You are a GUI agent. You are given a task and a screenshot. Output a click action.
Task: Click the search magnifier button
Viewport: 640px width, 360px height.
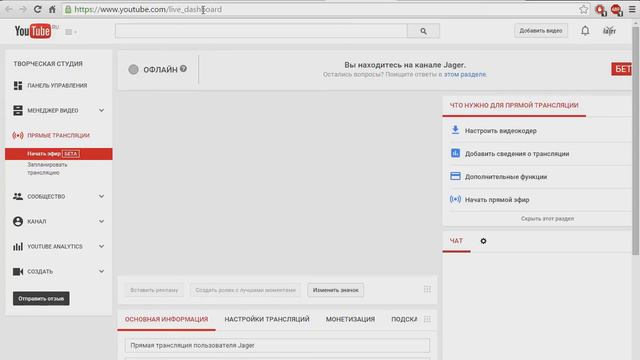tap(423, 31)
